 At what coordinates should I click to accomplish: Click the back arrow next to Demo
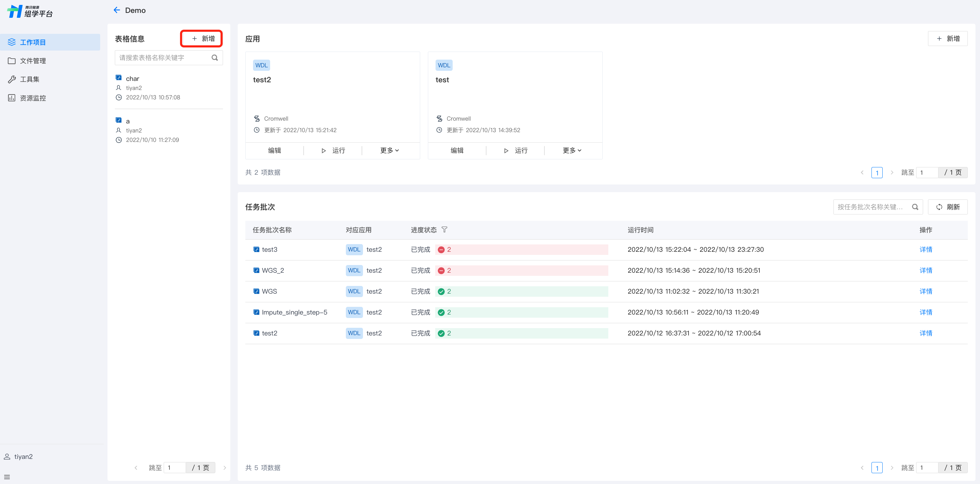coord(117,10)
